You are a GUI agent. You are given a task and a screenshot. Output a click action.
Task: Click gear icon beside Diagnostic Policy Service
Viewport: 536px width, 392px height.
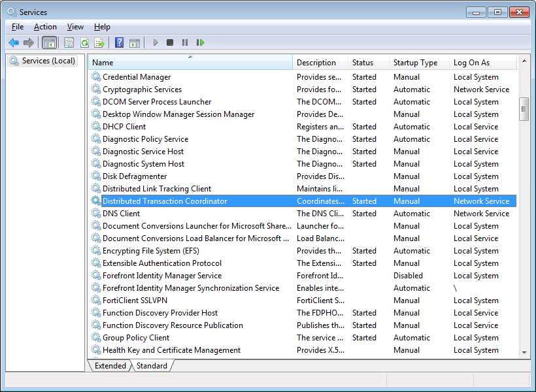(x=96, y=139)
